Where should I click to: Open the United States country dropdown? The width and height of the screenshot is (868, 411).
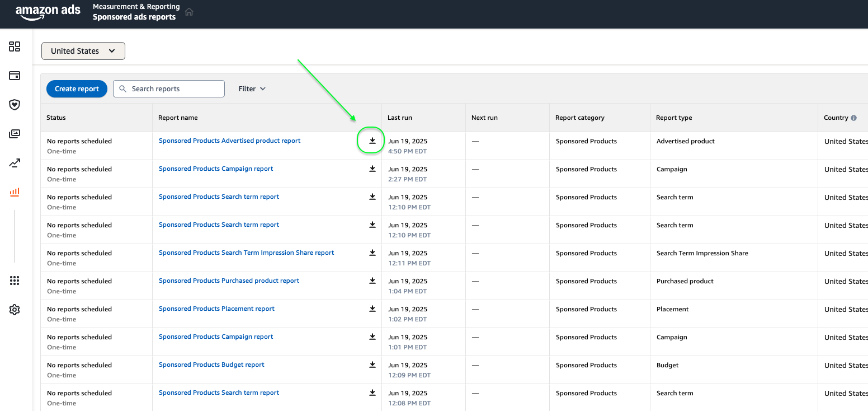tap(83, 51)
